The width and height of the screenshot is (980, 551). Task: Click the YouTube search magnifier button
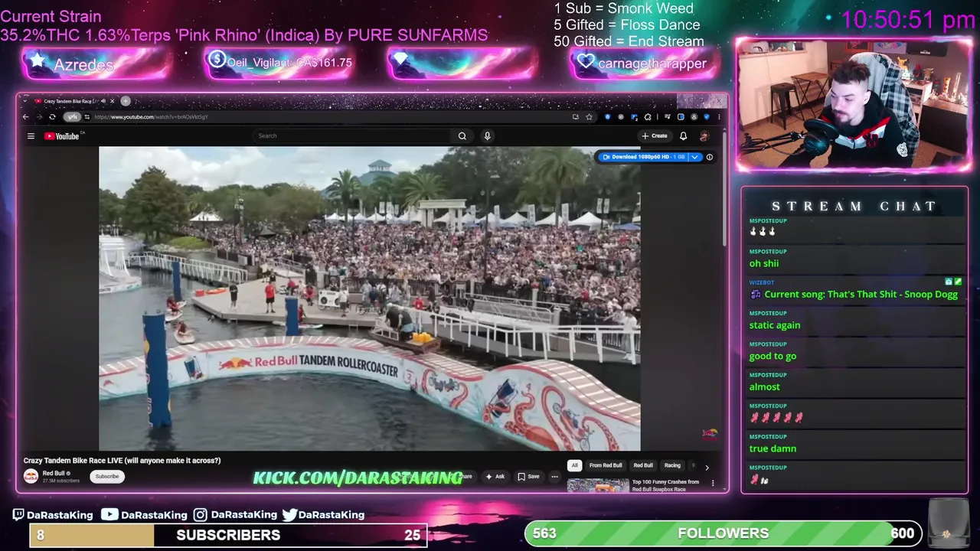462,135
